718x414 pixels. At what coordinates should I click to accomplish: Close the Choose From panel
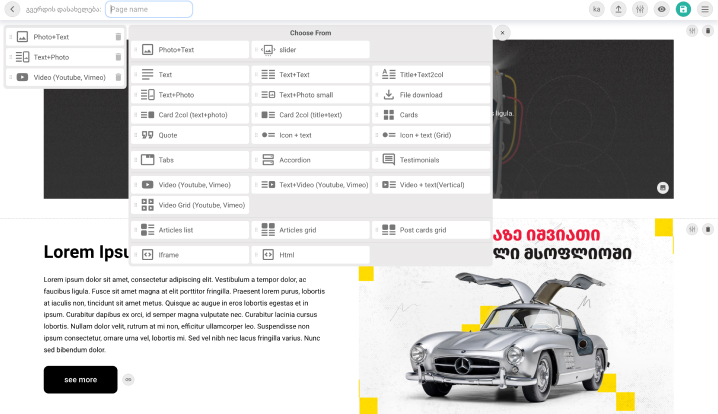(502, 33)
